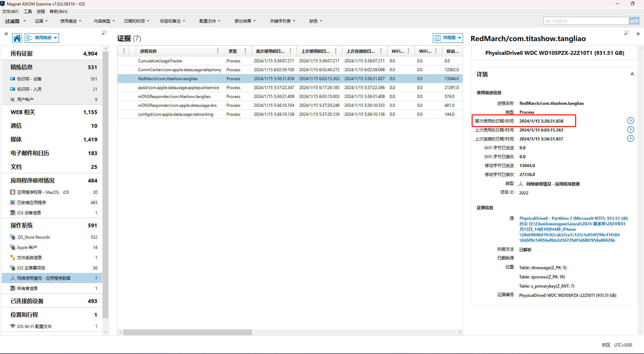Go to the home case dashboard icon
The image size is (644, 354).
coord(17,38)
